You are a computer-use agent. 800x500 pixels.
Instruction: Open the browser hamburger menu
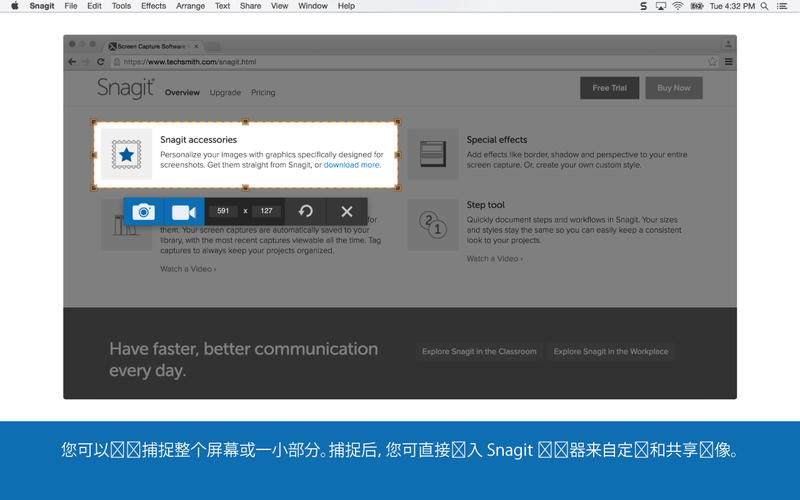pyautogui.click(x=729, y=62)
